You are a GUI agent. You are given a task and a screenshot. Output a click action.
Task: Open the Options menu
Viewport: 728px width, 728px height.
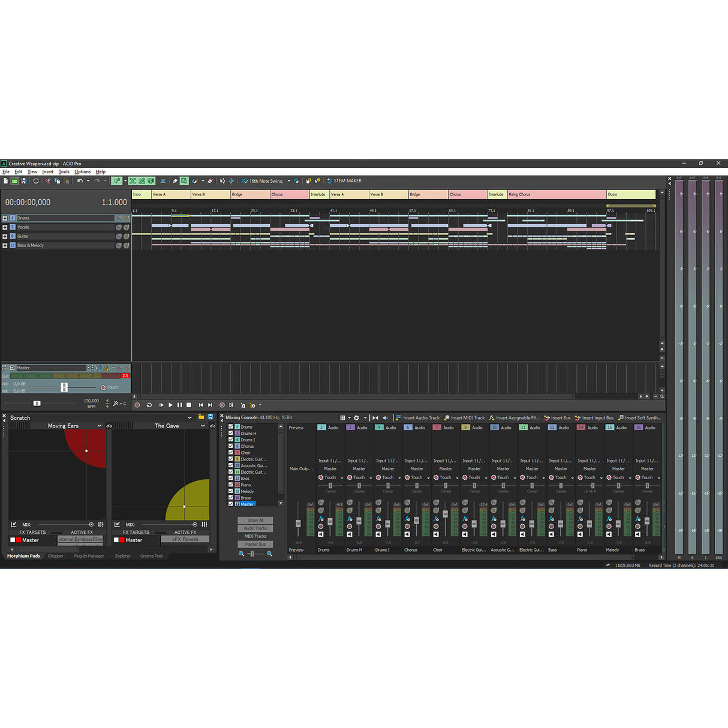82,172
